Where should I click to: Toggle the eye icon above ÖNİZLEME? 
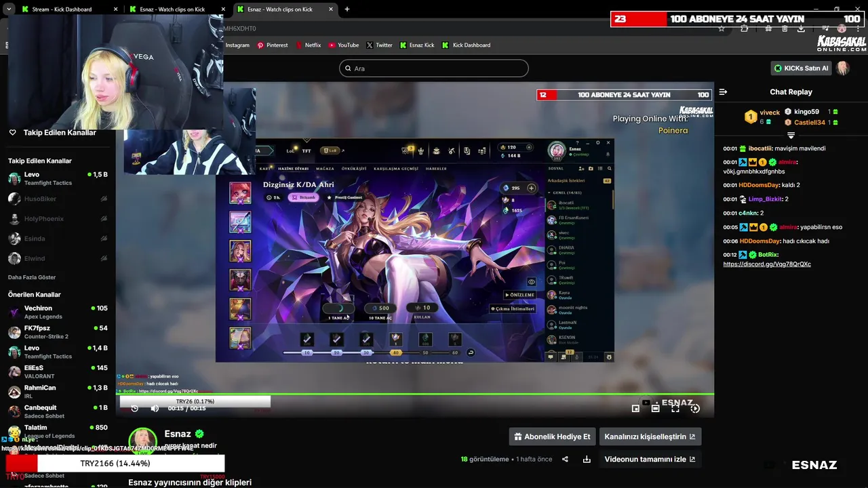click(532, 282)
